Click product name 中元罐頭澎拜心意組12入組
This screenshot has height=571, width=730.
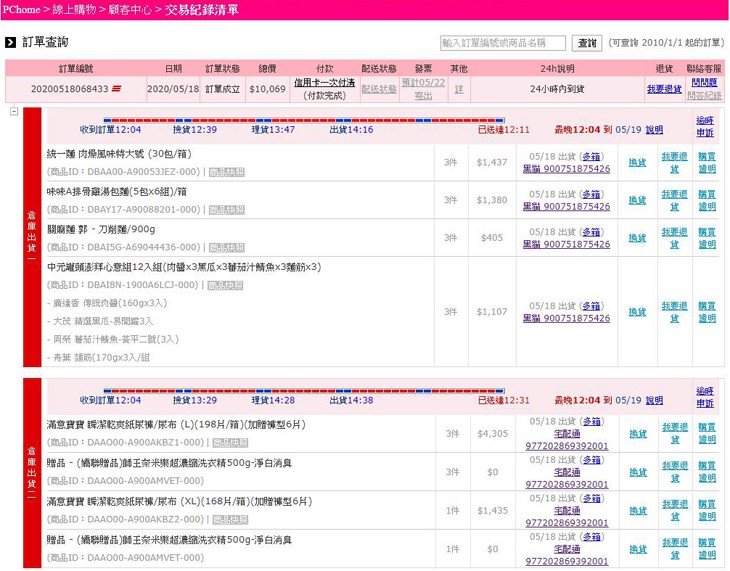tap(184, 267)
